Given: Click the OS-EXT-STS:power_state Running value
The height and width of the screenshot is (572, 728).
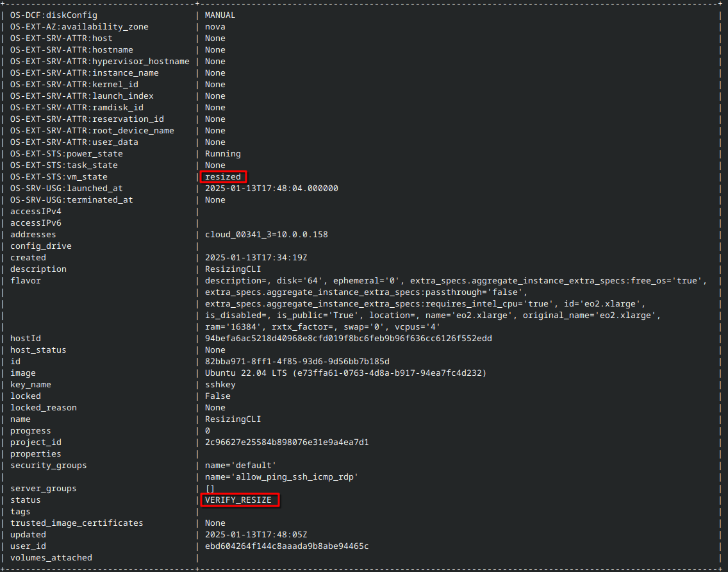Looking at the screenshot, I should tap(222, 153).
